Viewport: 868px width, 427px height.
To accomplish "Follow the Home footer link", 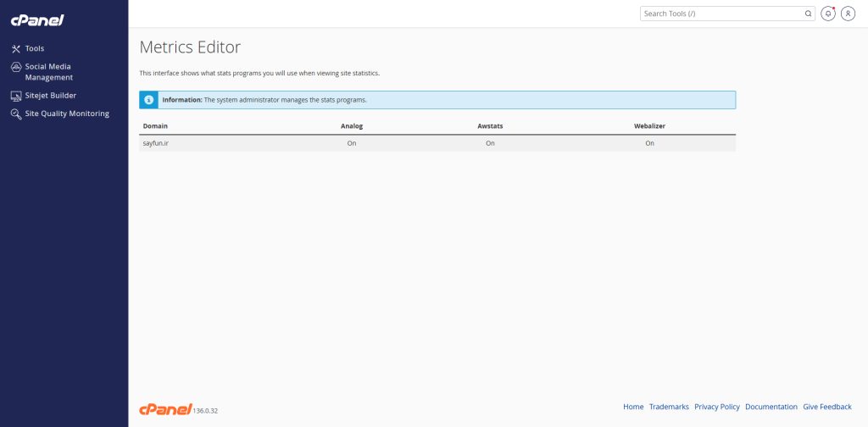I will (x=633, y=407).
